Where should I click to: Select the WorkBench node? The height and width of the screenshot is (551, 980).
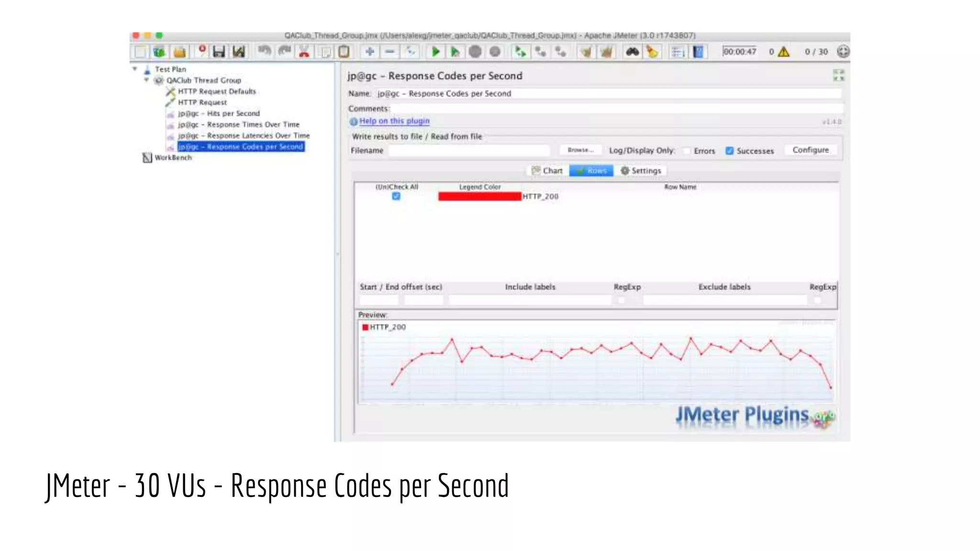173,157
